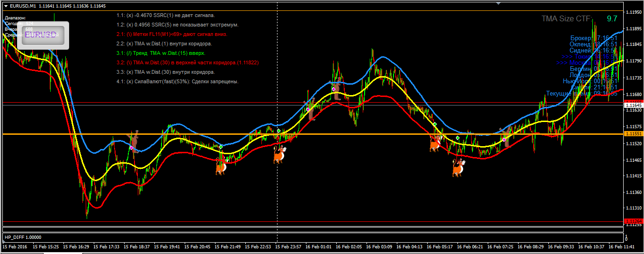Click red line 3.2 TMA w.Dist.(30) в верхней части
This screenshot has height=254, width=644.
pyautogui.click(x=188, y=62)
